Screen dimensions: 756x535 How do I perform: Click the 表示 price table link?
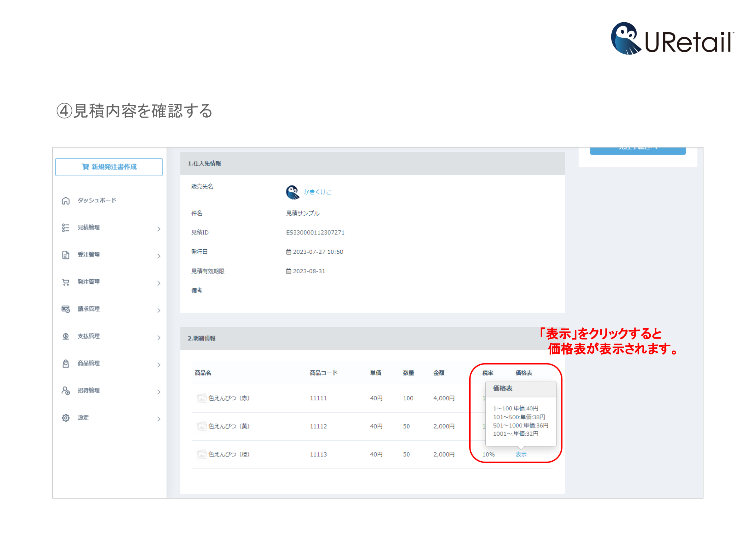(521, 454)
